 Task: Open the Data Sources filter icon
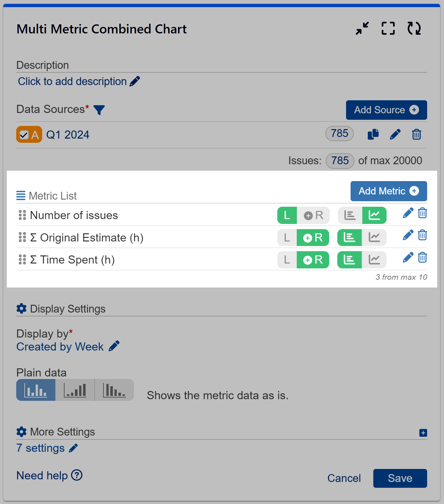pos(100,110)
